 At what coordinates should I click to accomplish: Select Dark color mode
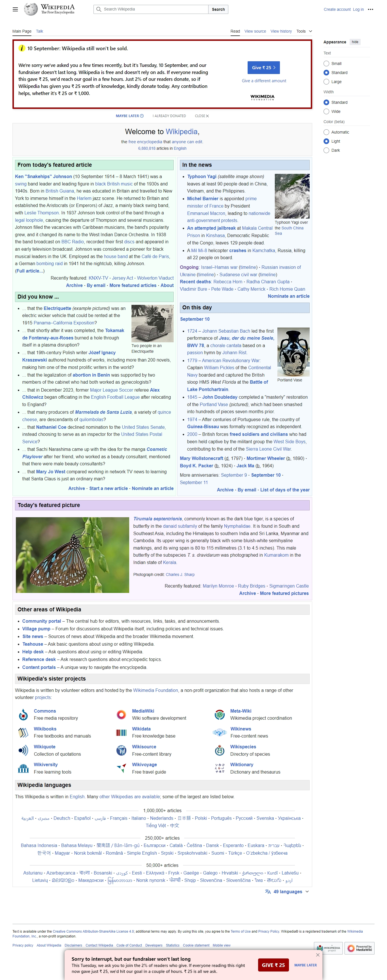click(x=326, y=150)
